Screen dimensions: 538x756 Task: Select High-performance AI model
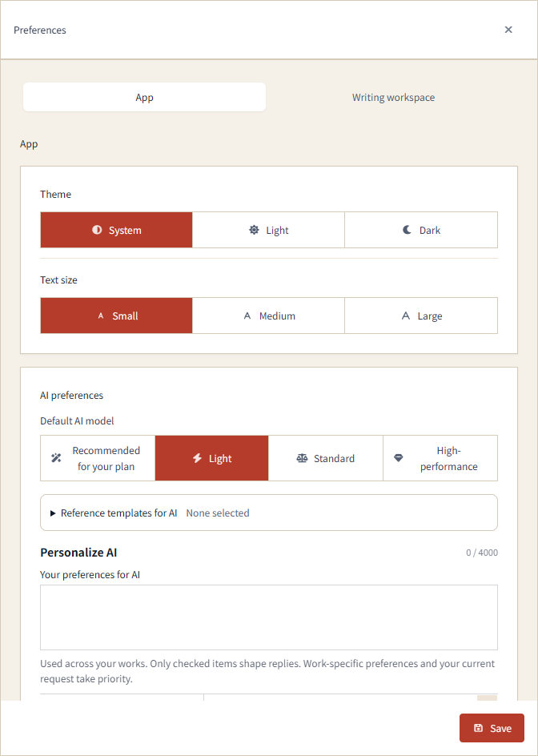click(x=440, y=458)
